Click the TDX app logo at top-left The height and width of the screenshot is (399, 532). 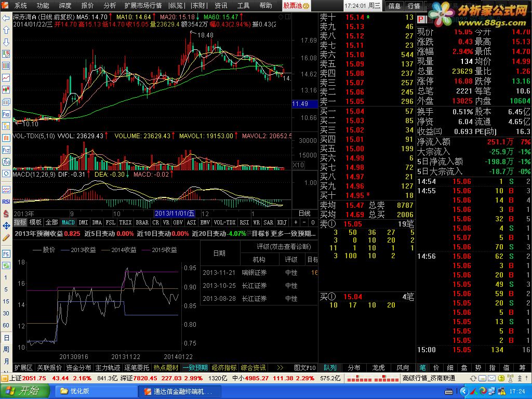click(x=5, y=5)
